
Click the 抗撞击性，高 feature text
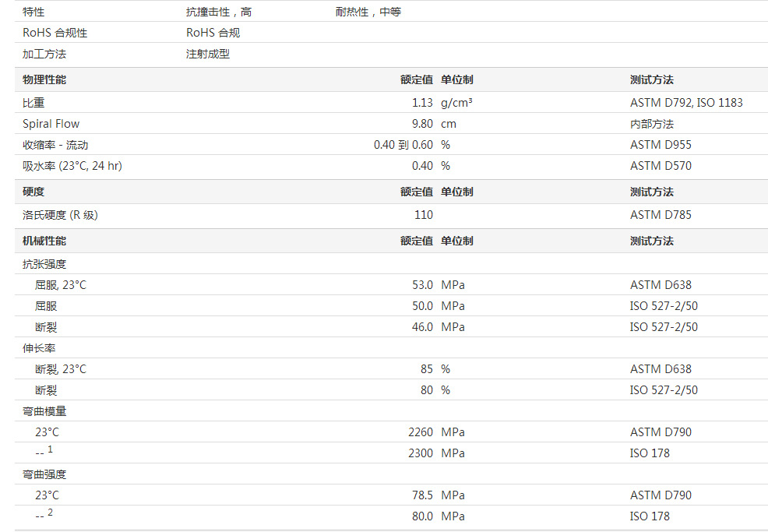(x=219, y=12)
